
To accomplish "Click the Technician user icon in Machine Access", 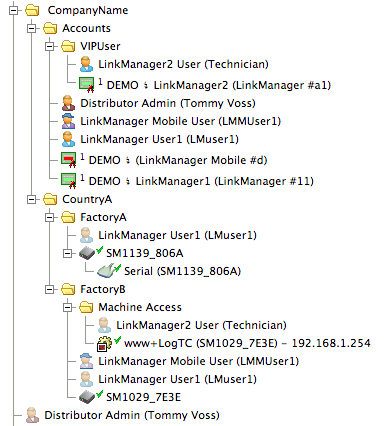I will tap(104, 325).
